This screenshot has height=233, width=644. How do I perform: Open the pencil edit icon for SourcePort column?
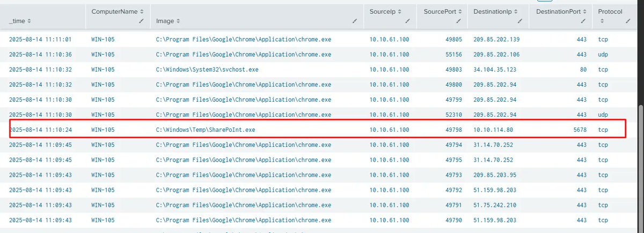(459, 21)
